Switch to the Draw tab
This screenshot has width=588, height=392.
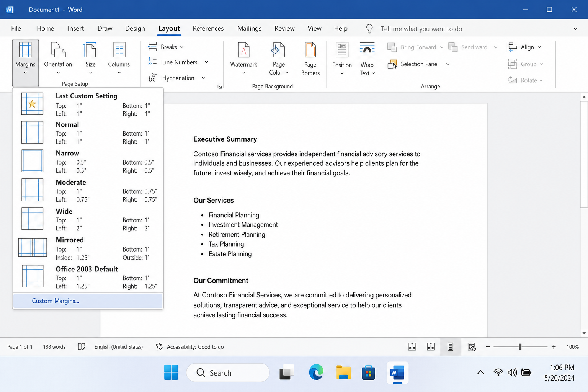click(x=105, y=28)
